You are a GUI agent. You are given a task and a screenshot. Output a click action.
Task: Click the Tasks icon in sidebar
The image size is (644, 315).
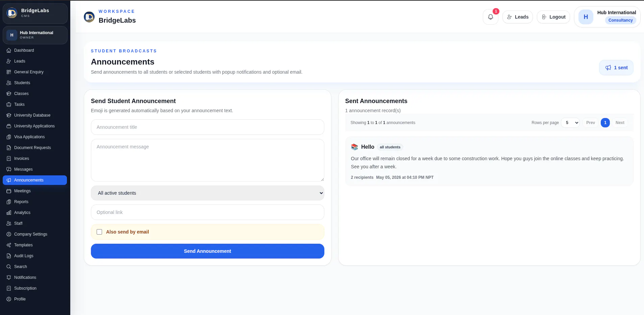click(x=9, y=104)
